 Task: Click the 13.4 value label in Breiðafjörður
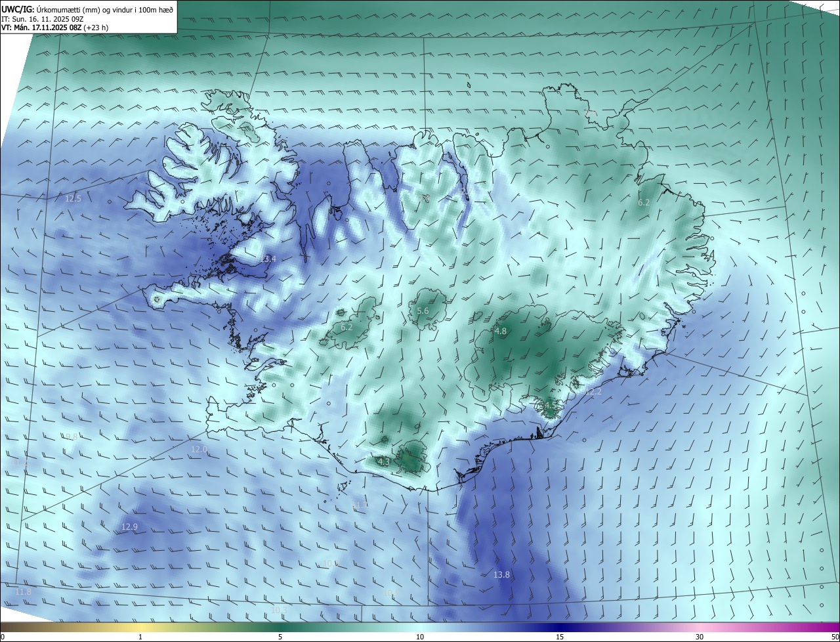tap(268, 259)
